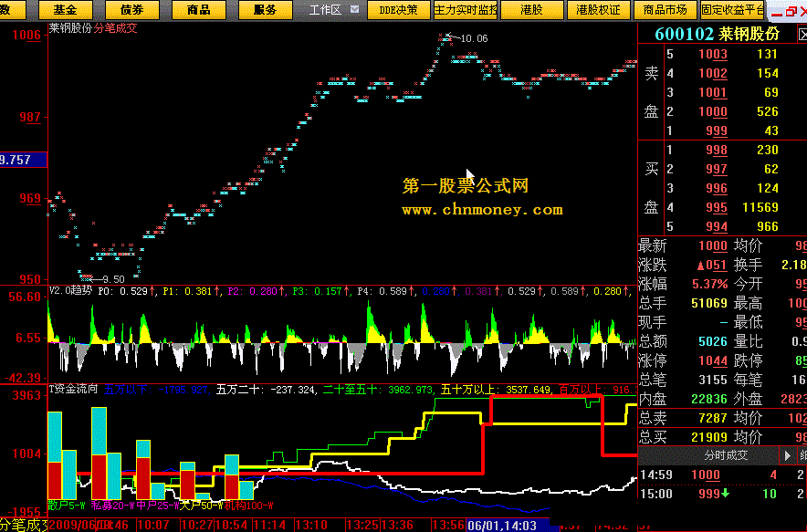Image resolution: width=807 pixels, height=532 pixels.
Task: Click the 10.06 high price marker
Action: coord(474,38)
